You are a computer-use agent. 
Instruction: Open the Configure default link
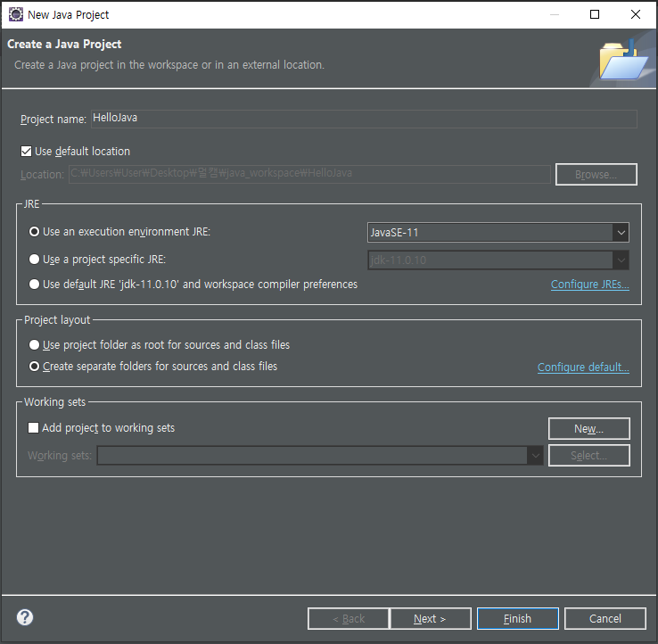(x=583, y=367)
